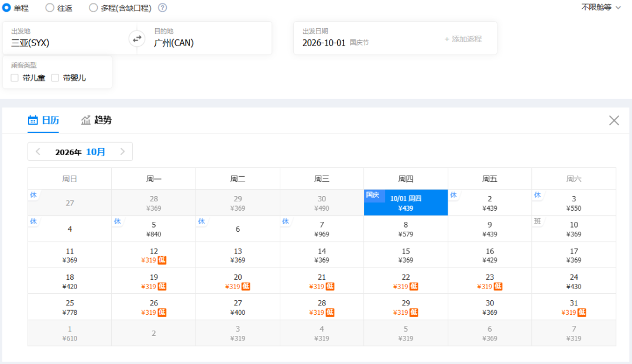
Task: Select October 6 holiday date
Action: click(238, 229)
